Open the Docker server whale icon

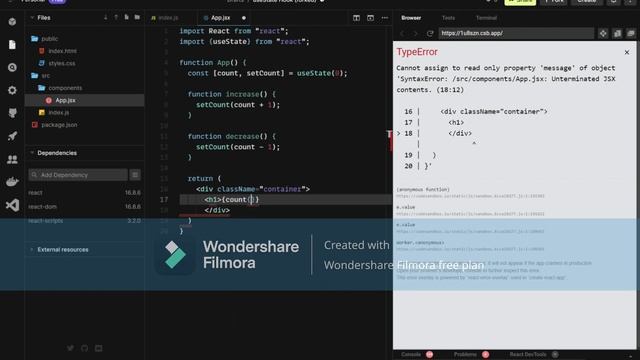(12, 182)
